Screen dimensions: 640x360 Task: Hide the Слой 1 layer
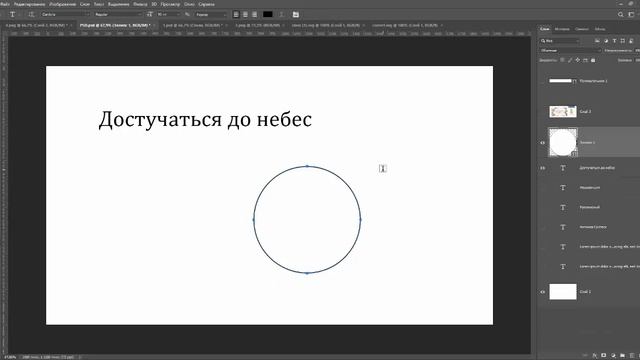542,292
